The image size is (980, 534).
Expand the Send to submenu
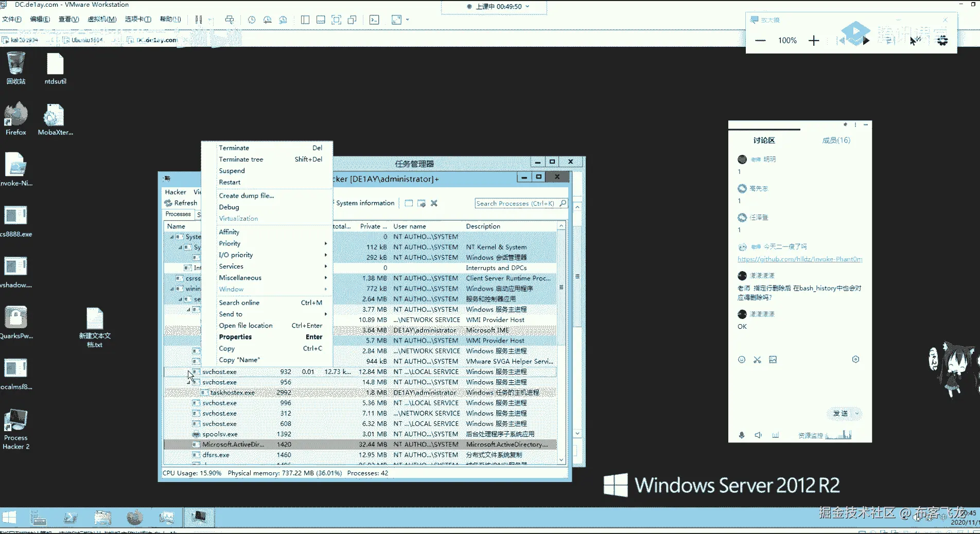click(x=267, y=314)
